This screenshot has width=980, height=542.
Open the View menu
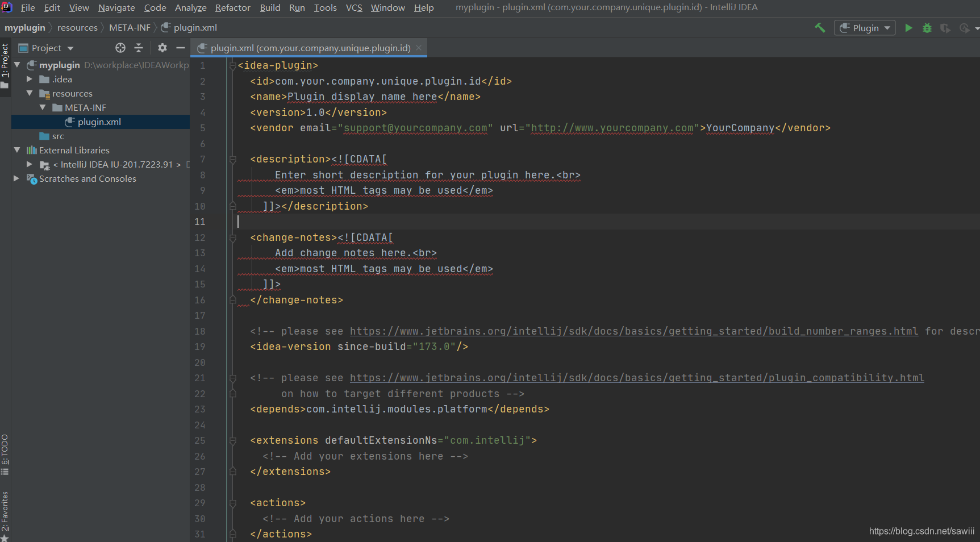click(79, 7)
